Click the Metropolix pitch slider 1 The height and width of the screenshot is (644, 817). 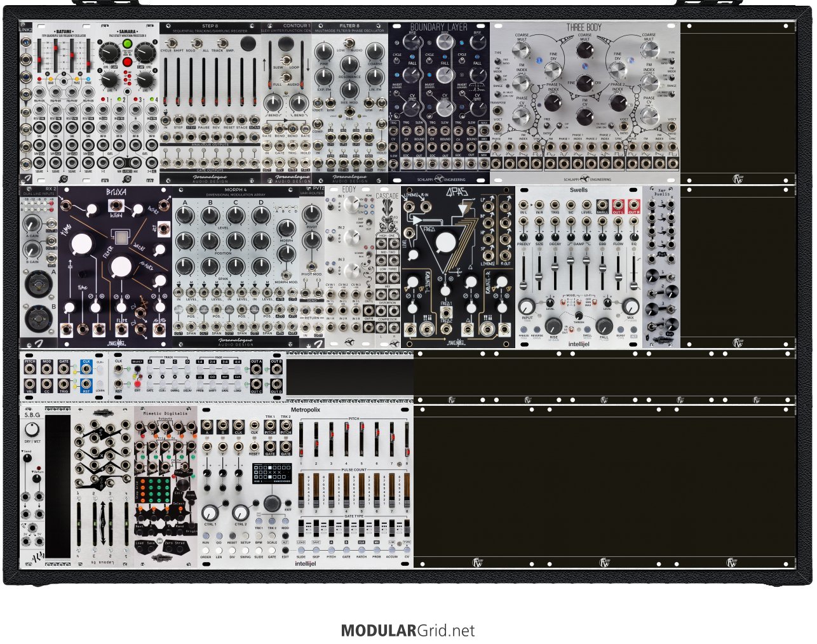(x=300, y=439)
